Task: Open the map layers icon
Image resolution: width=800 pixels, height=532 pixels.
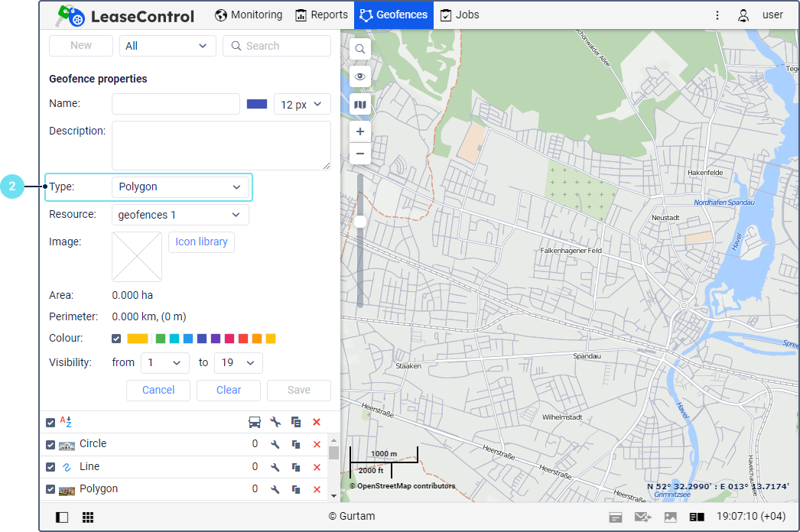Action: tap(360, 105)
